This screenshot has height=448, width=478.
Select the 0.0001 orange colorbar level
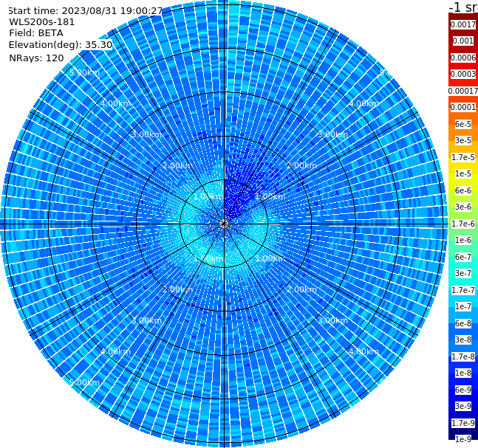click(462, 107)
